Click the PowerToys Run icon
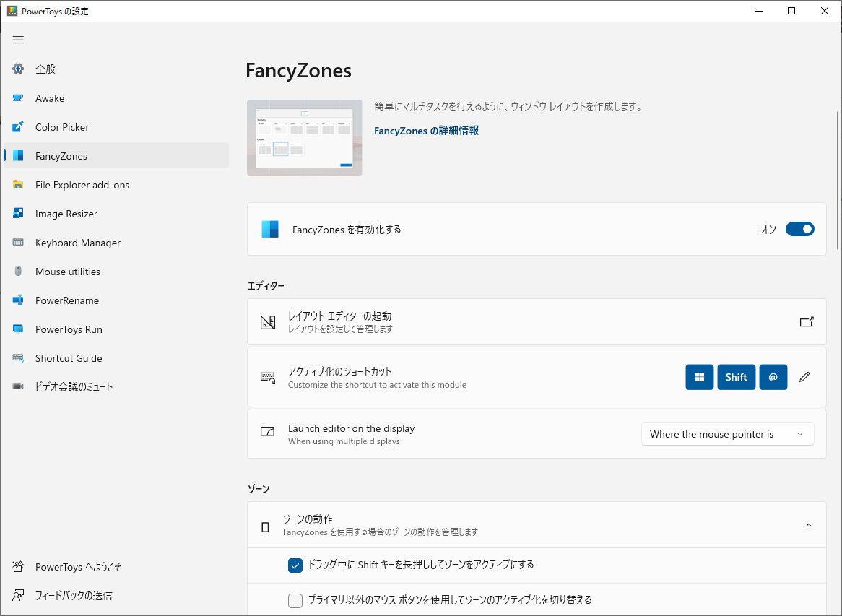This screenshot has width=842, height=616. tap(18, 329)
